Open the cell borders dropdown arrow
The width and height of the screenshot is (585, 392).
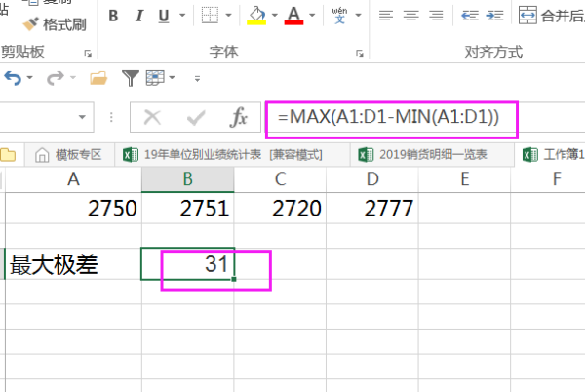tap(230, 16)
